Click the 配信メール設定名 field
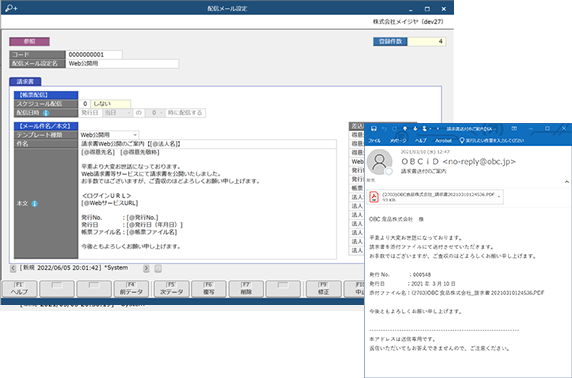 tap(122, 63)
